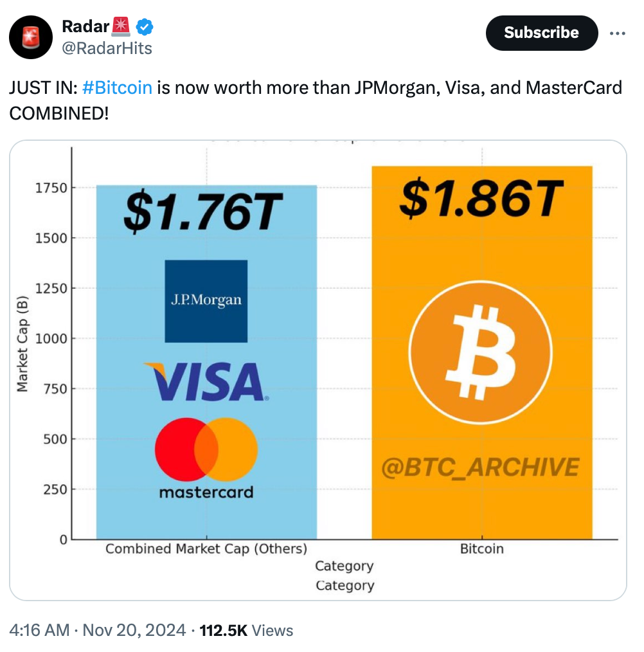Click the Bitcoin logo in the chart

(480, 354)
